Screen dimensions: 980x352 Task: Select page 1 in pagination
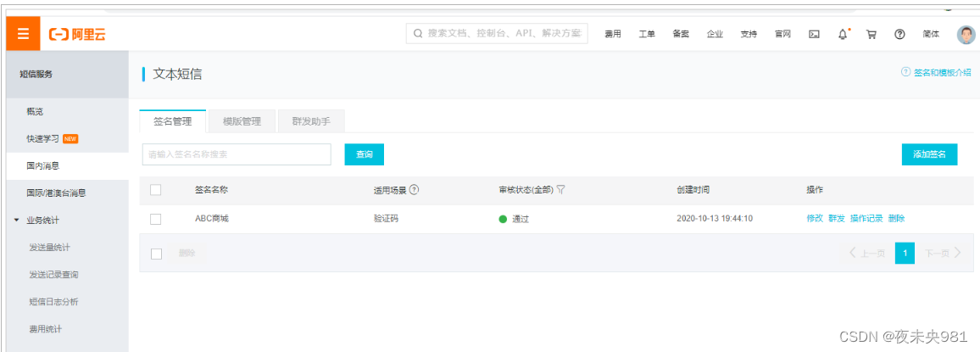click(905, 254)
